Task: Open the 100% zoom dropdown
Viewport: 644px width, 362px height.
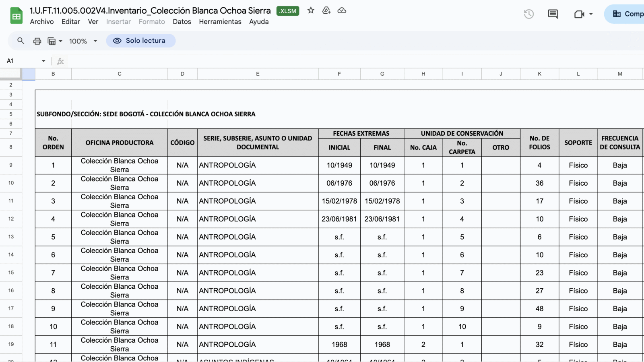Action: pyautogui.click(x=83, y=41)
